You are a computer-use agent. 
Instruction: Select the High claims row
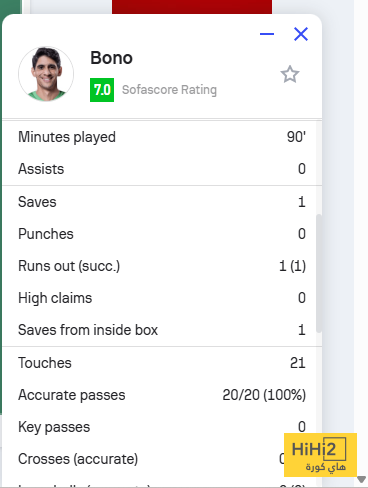(162, 298)
